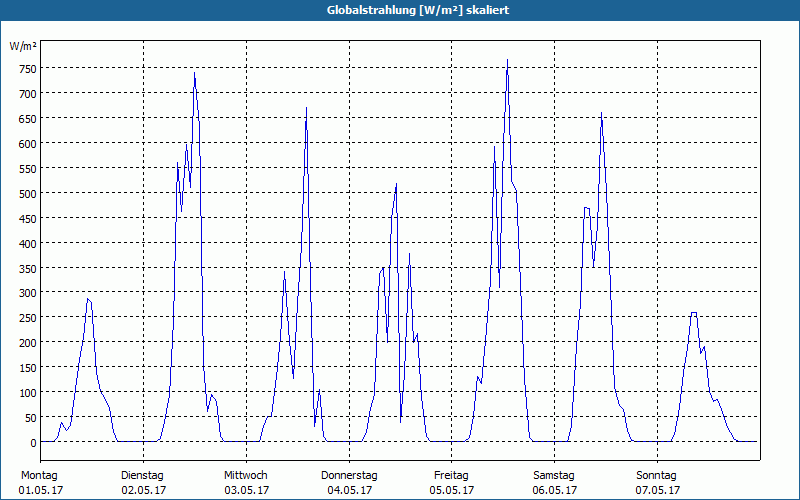Click the 550 y-axis value
Screen dimensions: 800x500
[x=27, y=169]
